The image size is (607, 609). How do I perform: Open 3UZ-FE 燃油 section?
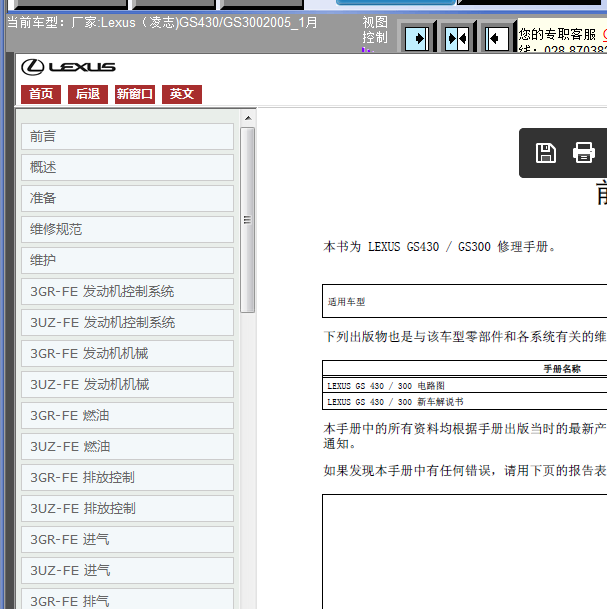click(127, 447)
